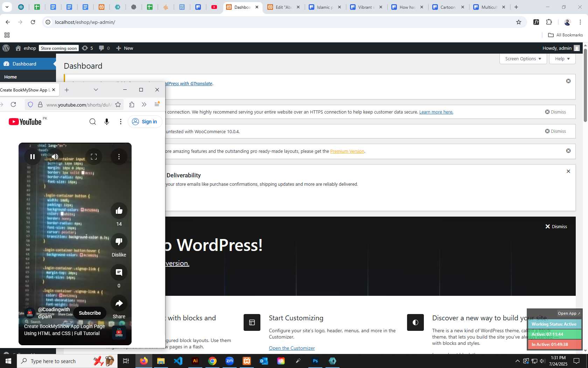Screen dimensions: 588x368
Task: Dismiss the WooCommerce 10.0.4 notice
Action: 555,131
